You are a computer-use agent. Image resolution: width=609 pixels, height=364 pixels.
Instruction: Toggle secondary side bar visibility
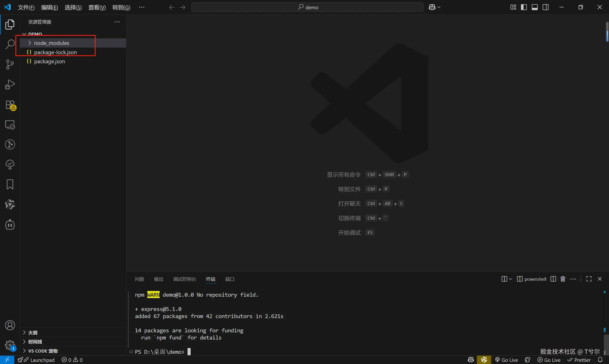545,7
